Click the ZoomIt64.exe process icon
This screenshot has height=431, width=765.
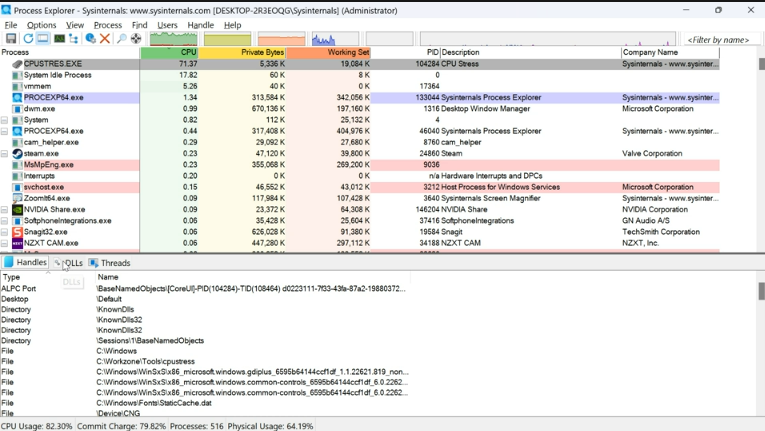tap(17, 198)
